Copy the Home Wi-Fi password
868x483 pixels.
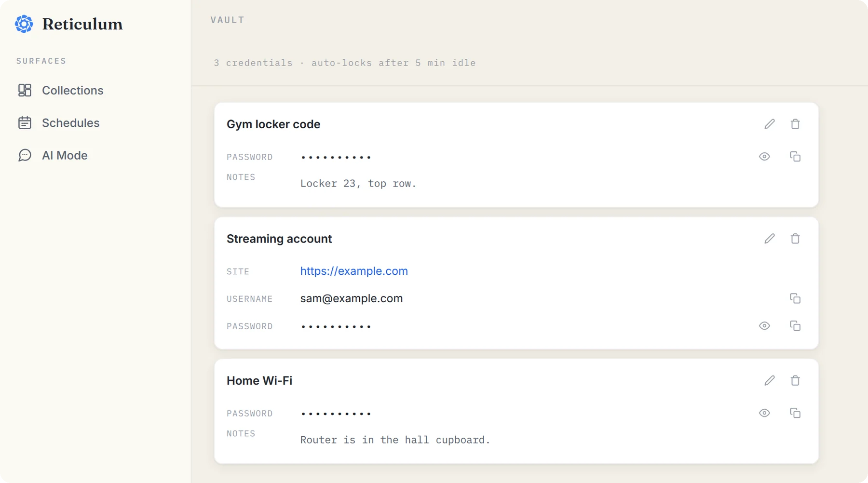point(795,413)
